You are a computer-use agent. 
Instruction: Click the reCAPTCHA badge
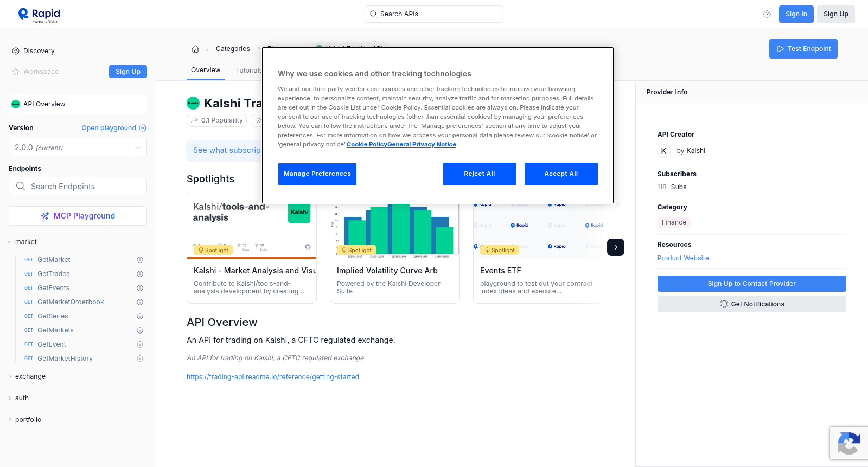click(x=848, y=443)
